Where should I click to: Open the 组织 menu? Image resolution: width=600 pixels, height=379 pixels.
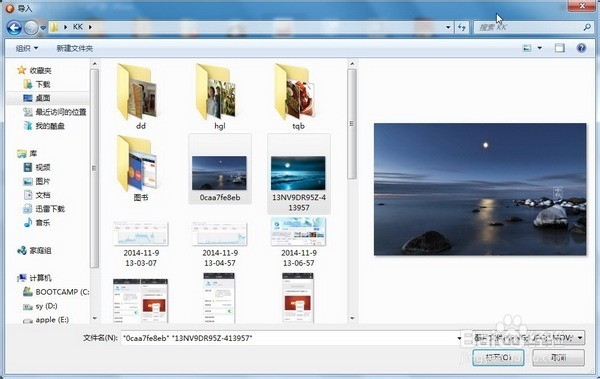27,48
